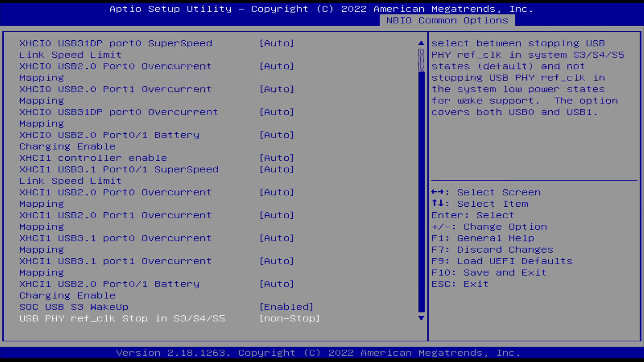Select the XHCI0 USB31DP port0 Overcurrent Mapping label

[x=119, y=118]
